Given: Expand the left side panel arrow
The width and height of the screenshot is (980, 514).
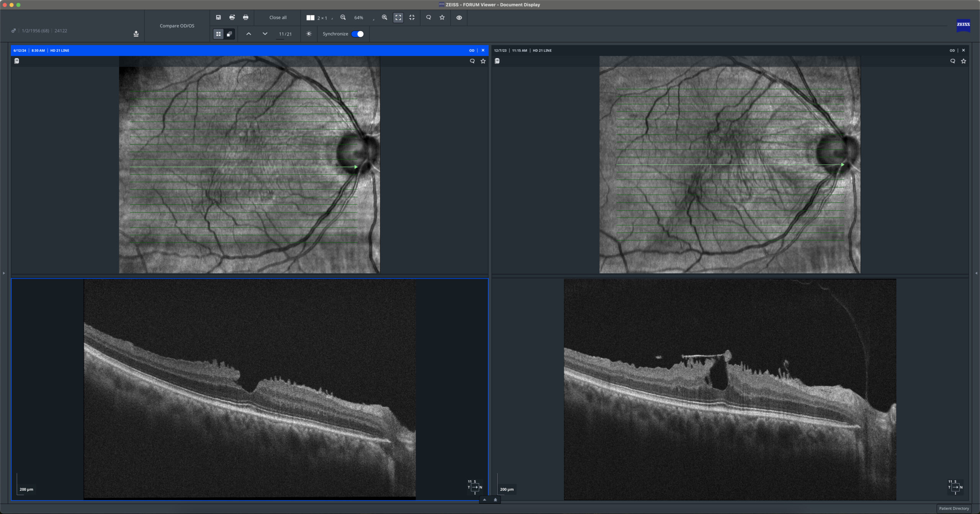Looking at the screenshot, I should pyautogui.click(x=4, y=273).
